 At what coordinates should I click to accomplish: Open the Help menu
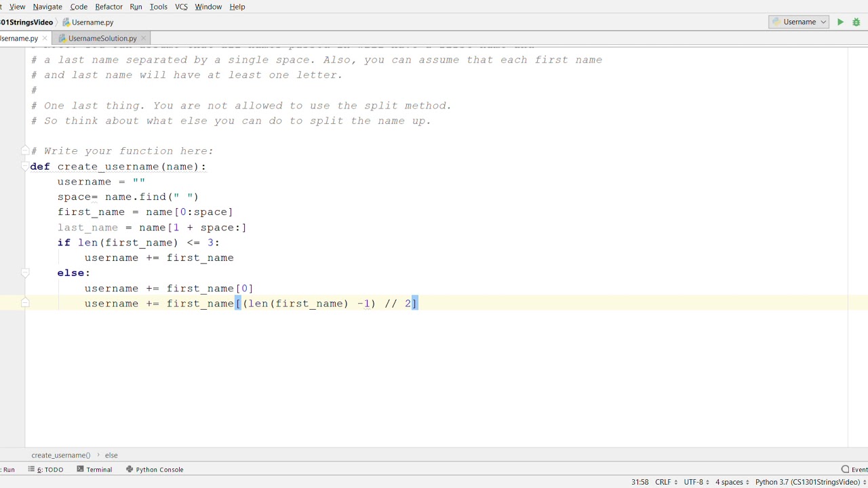(x=237, y=7)
